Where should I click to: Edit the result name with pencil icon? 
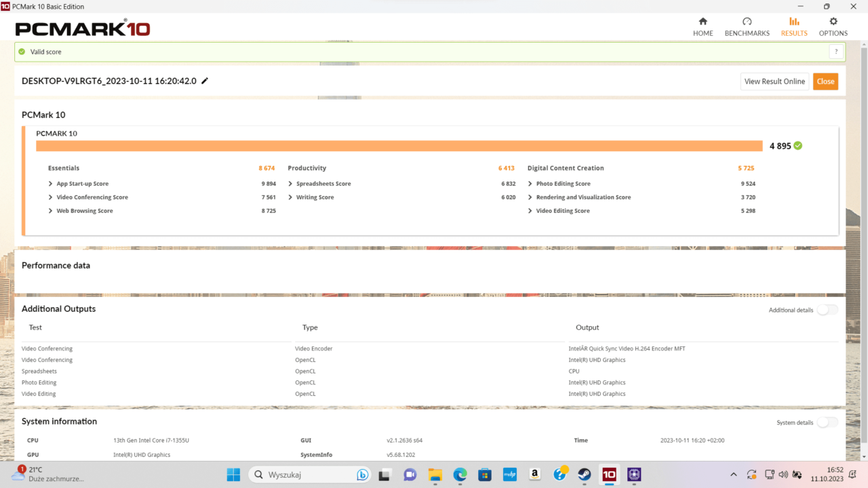point(205,81)
